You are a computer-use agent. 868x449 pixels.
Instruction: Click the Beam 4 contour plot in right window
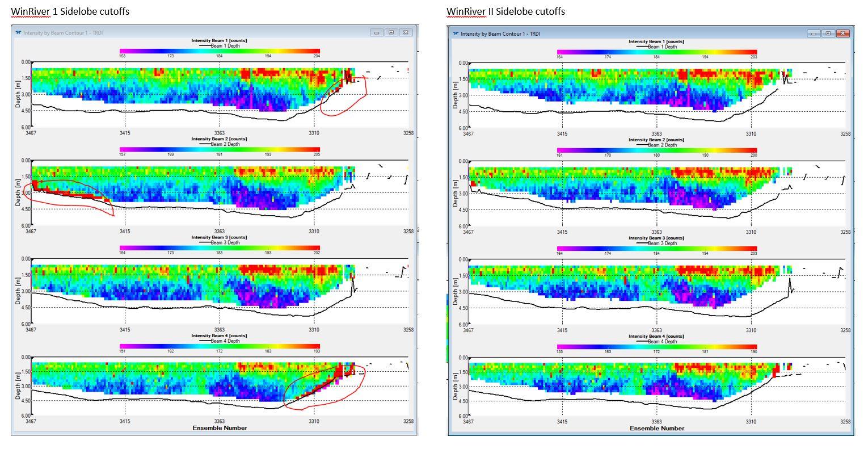click(x=657, y=387)
